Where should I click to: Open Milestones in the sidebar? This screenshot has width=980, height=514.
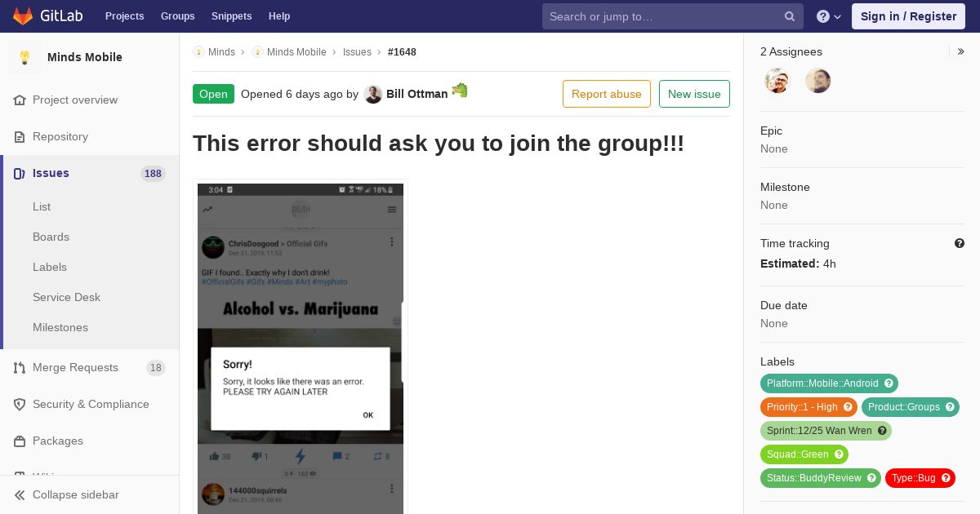point(60,327)
